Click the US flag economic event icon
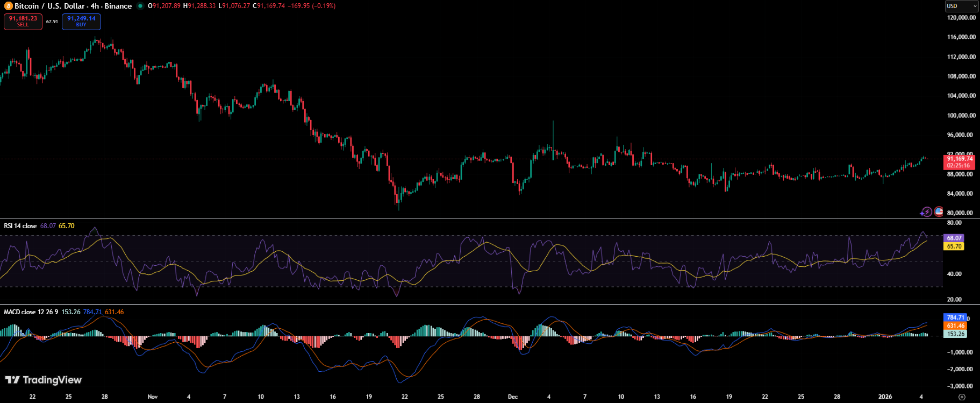 (939, 211)
